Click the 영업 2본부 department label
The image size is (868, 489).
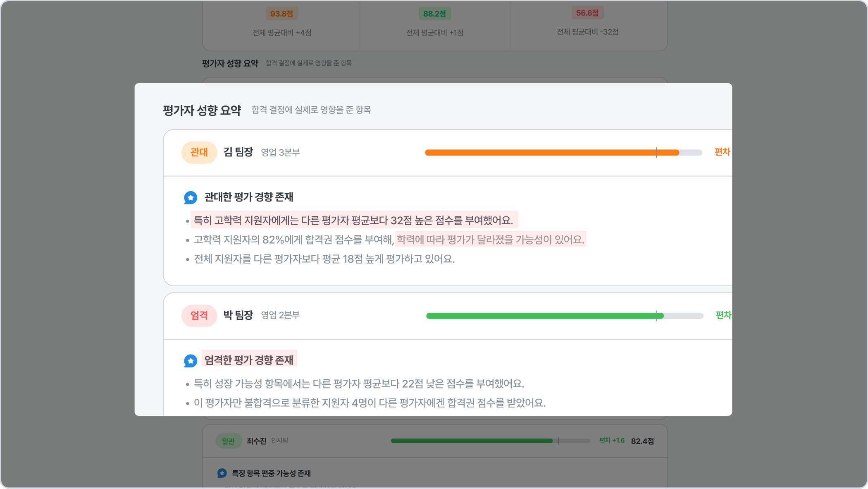point(280,315)
